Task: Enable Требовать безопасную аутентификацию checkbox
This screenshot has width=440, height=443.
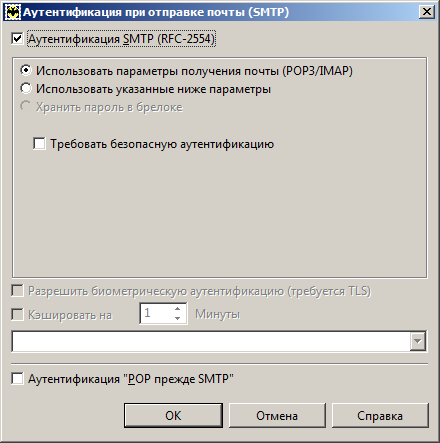Action: click(x=39, y=144)
